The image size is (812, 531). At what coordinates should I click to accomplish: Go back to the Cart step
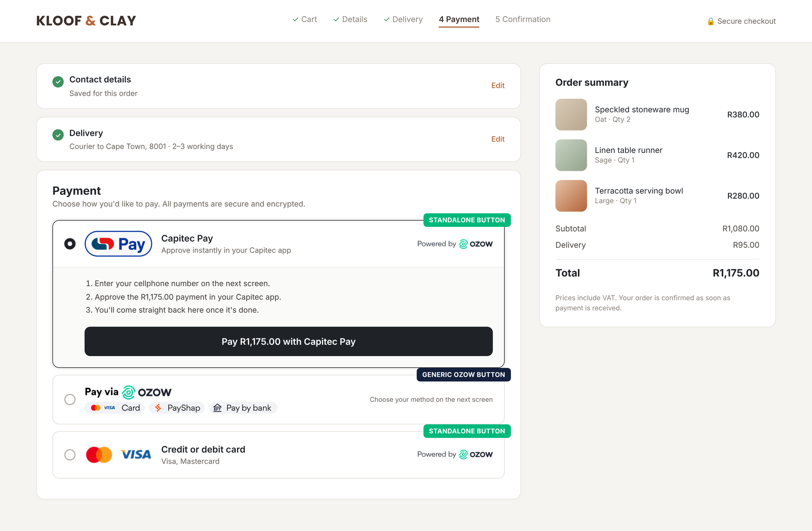(x=305, y=19)
